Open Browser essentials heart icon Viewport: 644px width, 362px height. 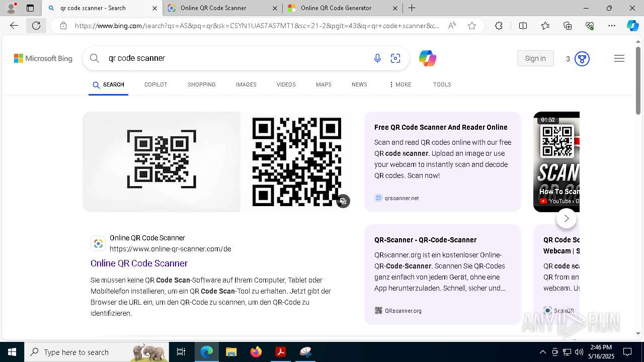tap(590, 26)
